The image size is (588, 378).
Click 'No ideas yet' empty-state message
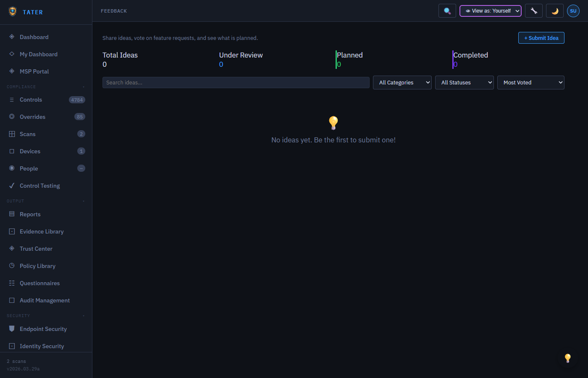333,140
